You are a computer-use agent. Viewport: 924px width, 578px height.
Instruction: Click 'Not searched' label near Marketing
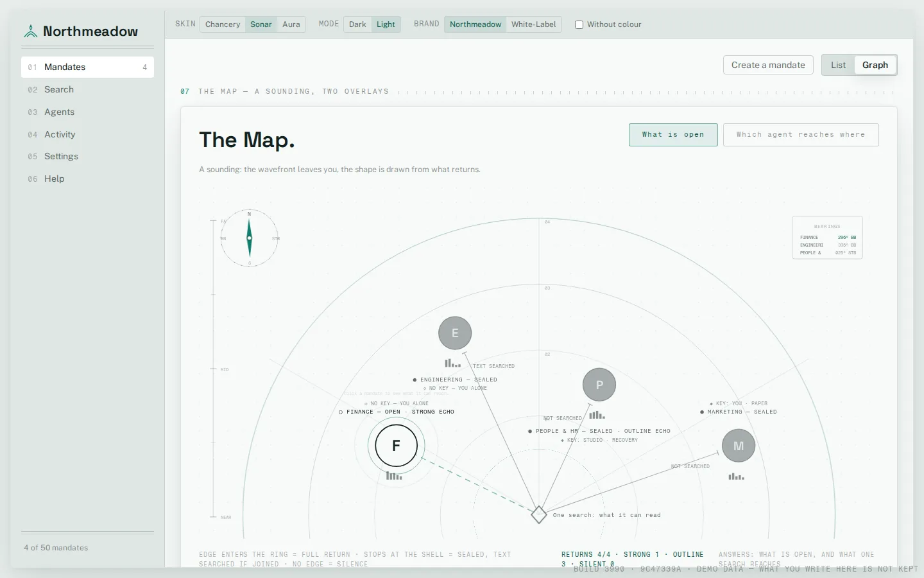pos(690,466)
